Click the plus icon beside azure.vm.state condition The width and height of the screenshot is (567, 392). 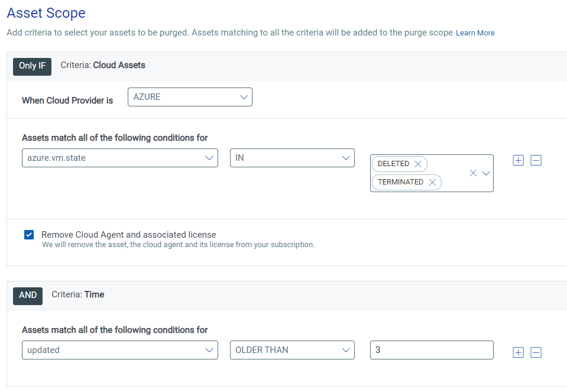click(518, 160)
